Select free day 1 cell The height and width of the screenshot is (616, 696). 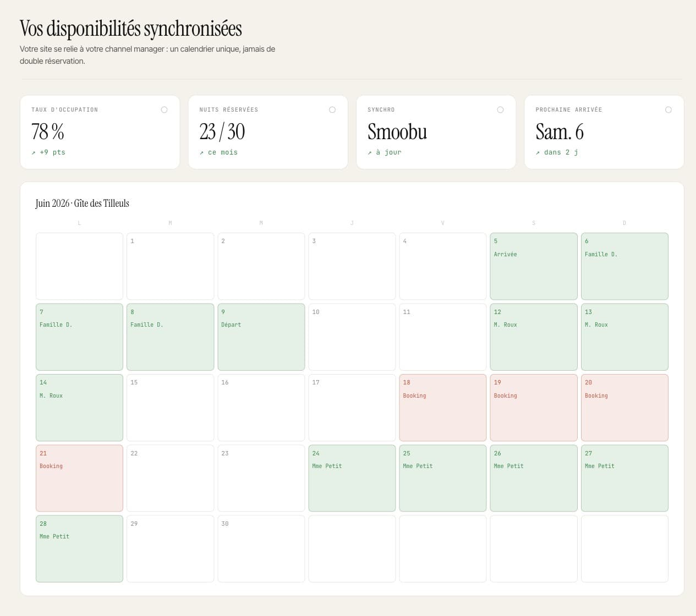tap(170, 266)
